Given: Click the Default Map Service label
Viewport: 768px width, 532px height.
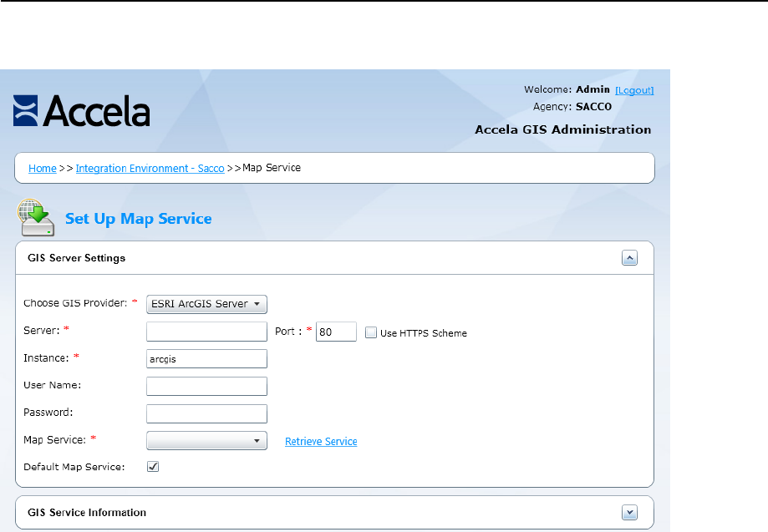Looking at the screenshot, I should (74, 467).
